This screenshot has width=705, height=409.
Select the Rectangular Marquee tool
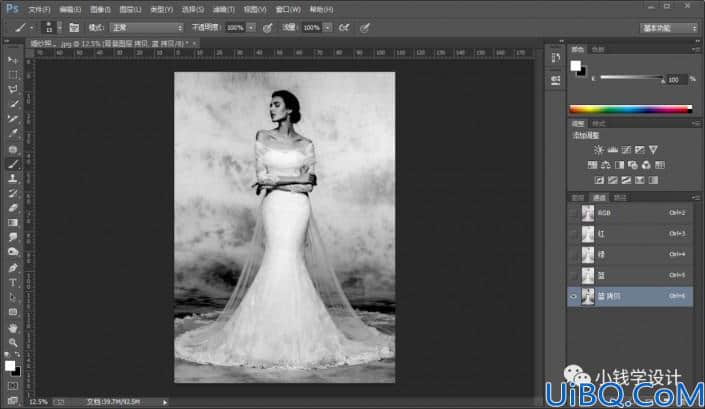tap(13, 75)
